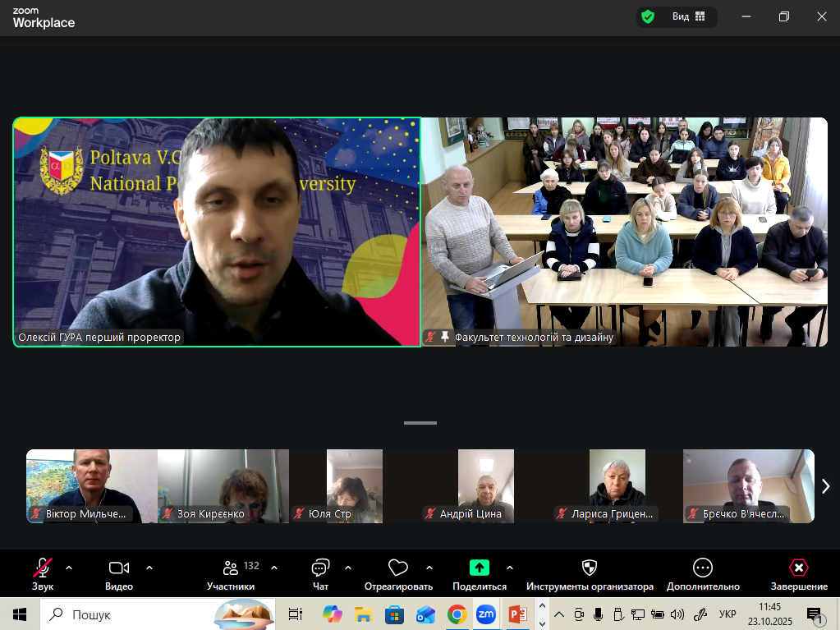This screenshot has width=840, height=630.
Task: Click the gallery strip resize handle
Action: pos(420,423)
